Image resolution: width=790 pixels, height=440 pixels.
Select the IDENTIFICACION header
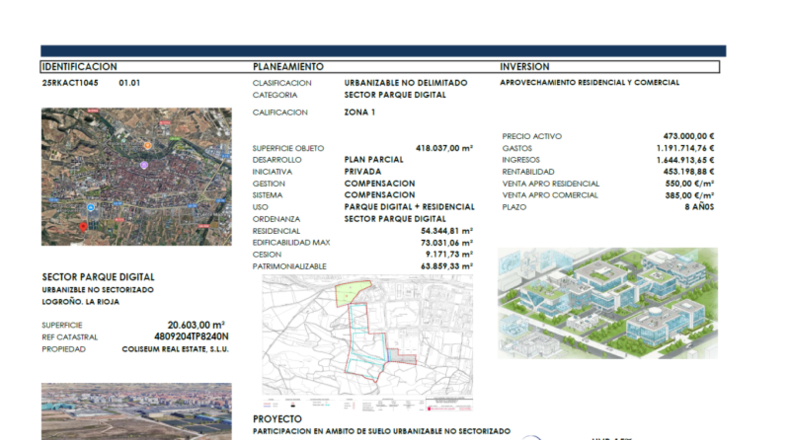click(x=80, y=67)
